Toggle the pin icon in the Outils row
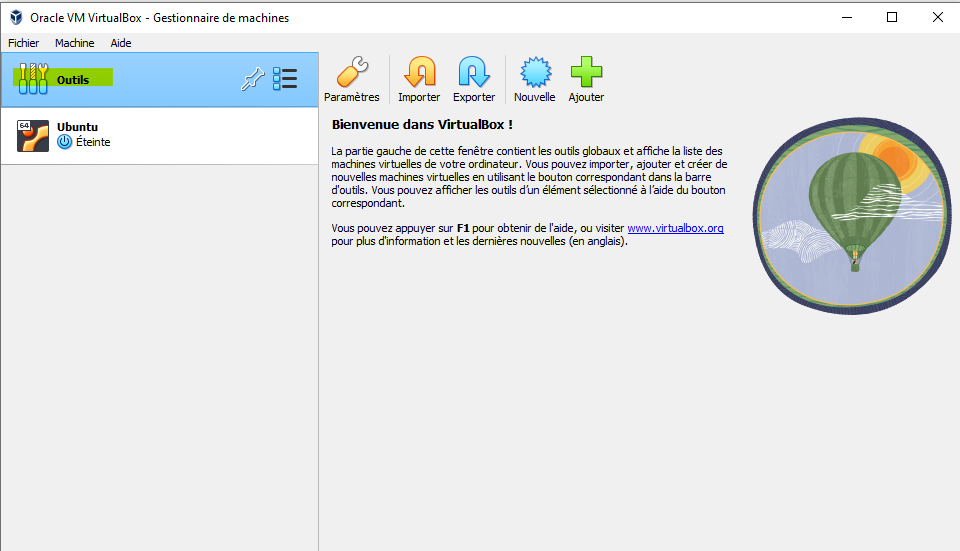Viewport: 960px width, 551px height. (x=251, y=80)
